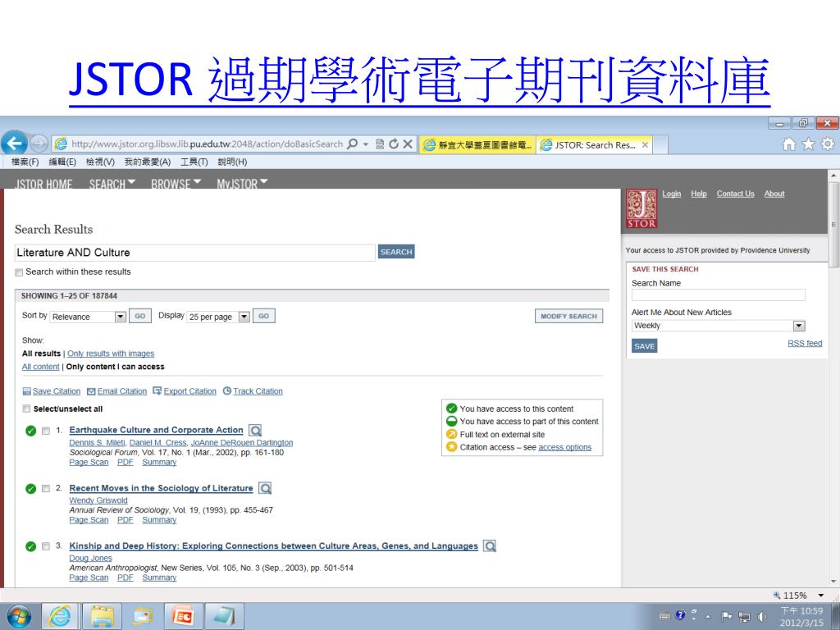
Task: Click the address bar search magnifier icon
Action: coord(353,144)
